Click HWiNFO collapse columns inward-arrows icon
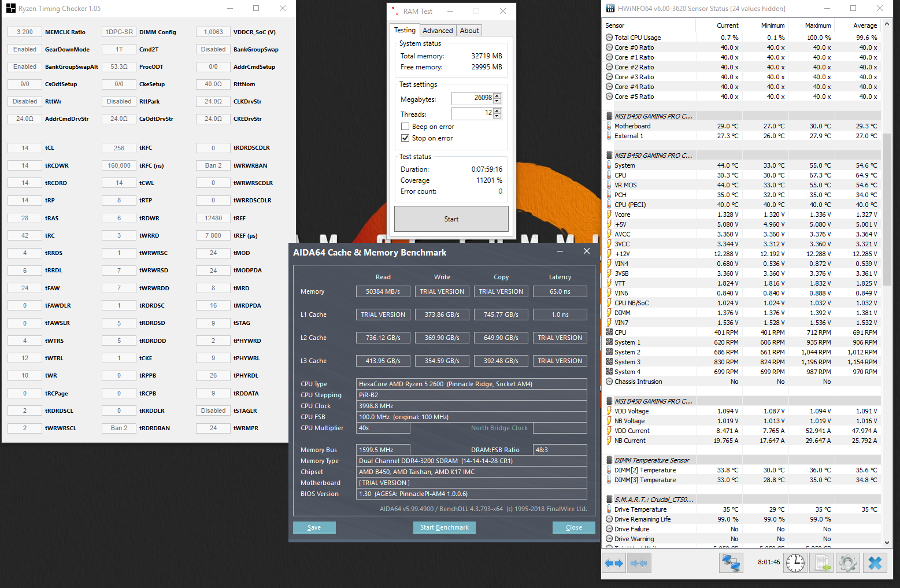This screenshot has width=900, height=588. click(639, 563)
